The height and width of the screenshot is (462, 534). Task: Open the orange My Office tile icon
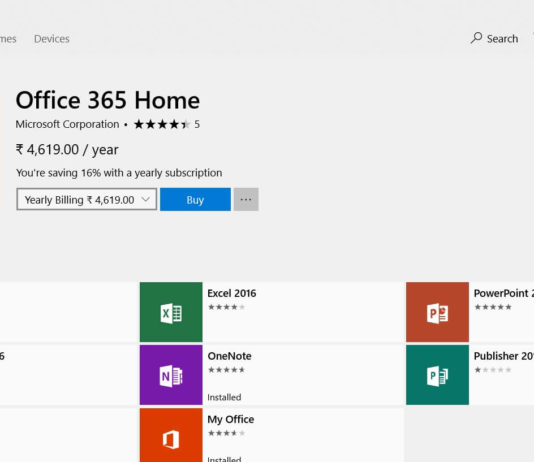coord(171,435)
